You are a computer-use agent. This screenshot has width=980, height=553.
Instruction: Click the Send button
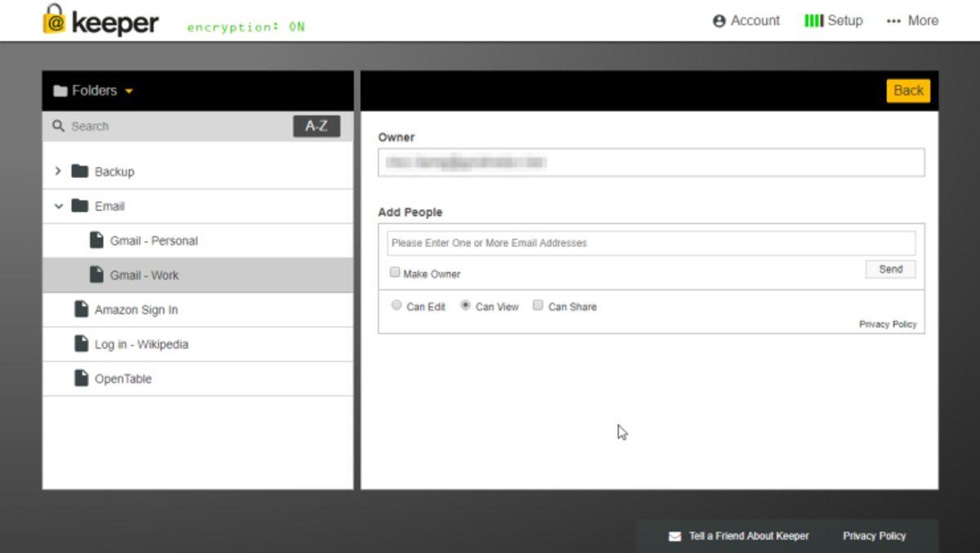click(890, 270)
